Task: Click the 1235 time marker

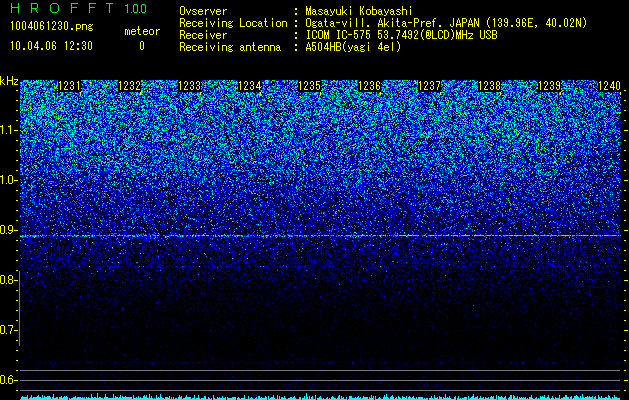Action: click(x=309, y=86)
